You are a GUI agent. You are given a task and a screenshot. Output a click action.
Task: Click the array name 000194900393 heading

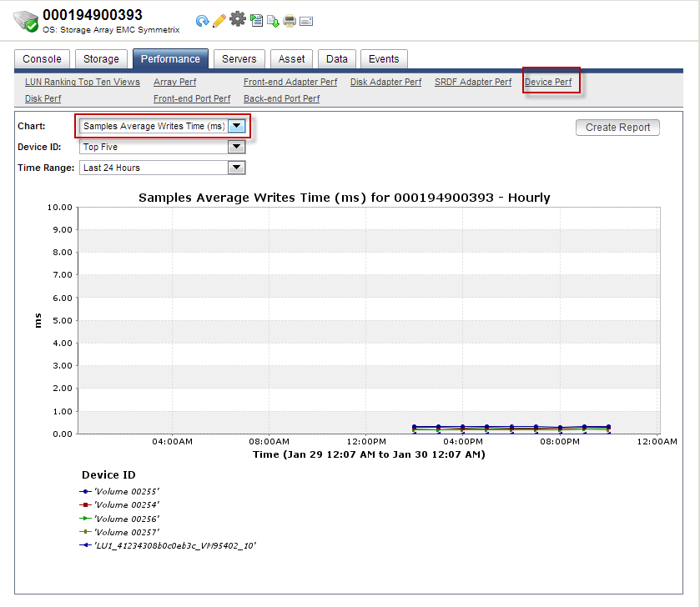[x=93, y=15]
